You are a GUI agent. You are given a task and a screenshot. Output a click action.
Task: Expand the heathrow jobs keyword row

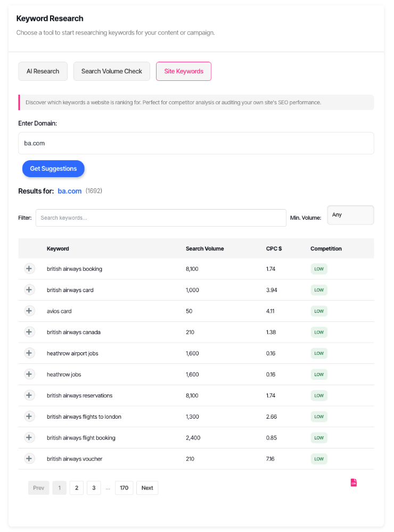(29, 374)
